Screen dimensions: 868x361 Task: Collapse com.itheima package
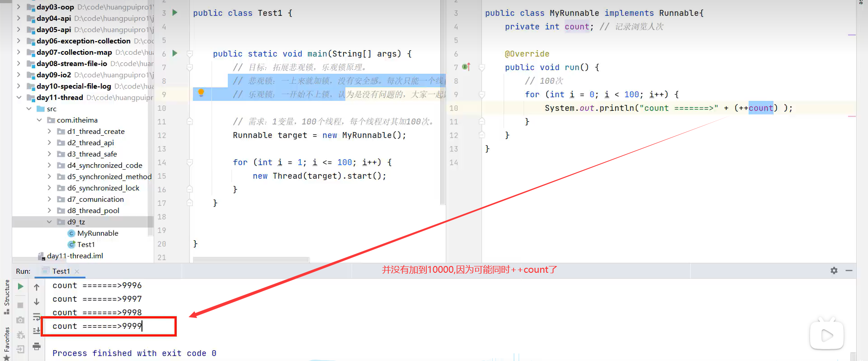tap(39, 120)
